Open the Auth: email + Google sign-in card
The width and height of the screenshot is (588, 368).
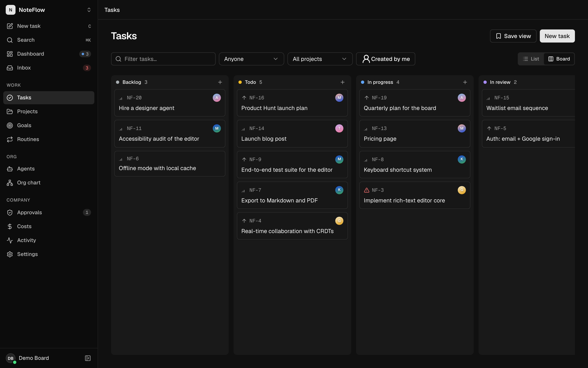528,134
